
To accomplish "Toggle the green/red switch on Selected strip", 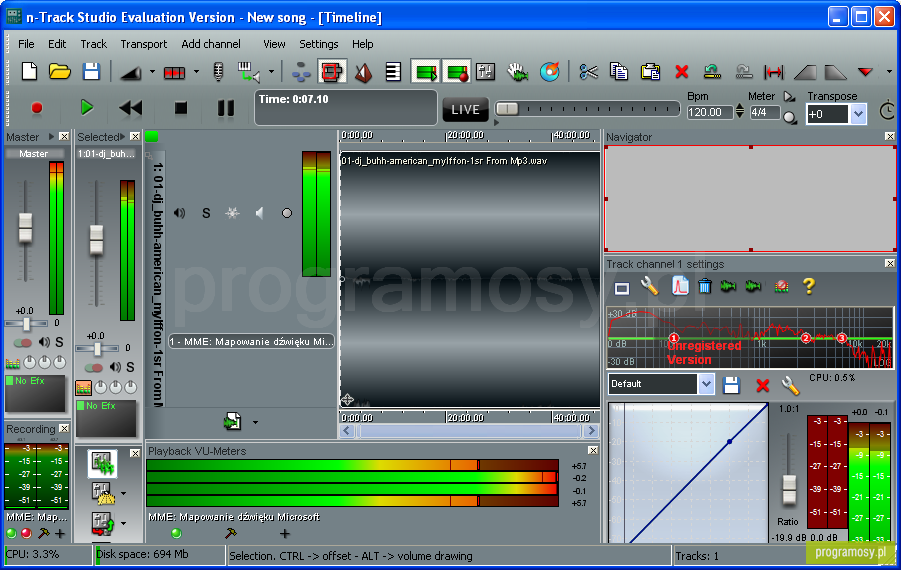I will (x=94, y=368).
